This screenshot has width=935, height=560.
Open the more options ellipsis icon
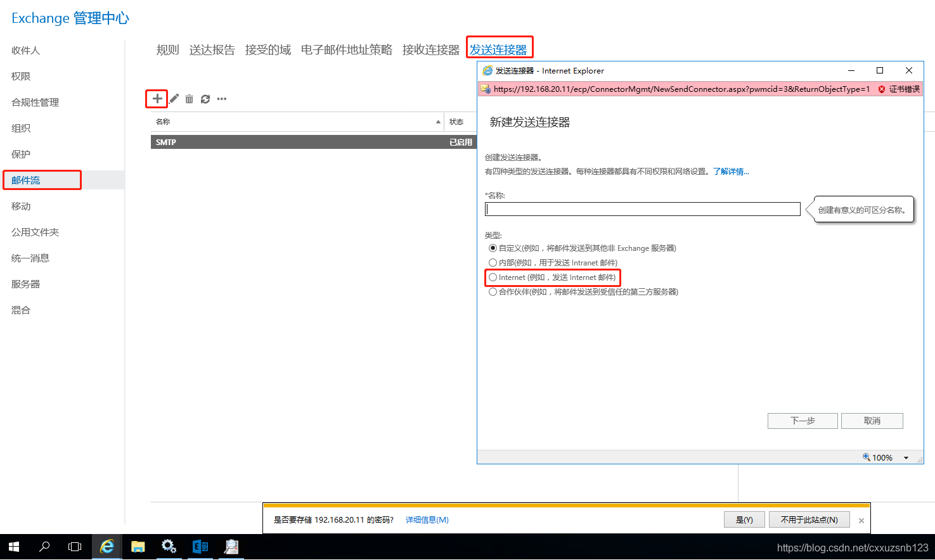(222, 99)
